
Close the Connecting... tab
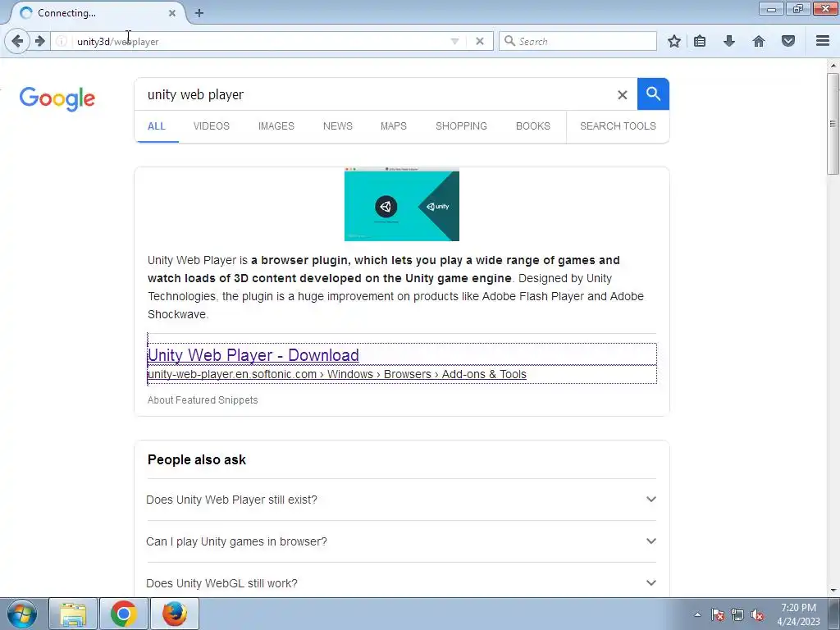pyautogui.click(x=172, y=13)
